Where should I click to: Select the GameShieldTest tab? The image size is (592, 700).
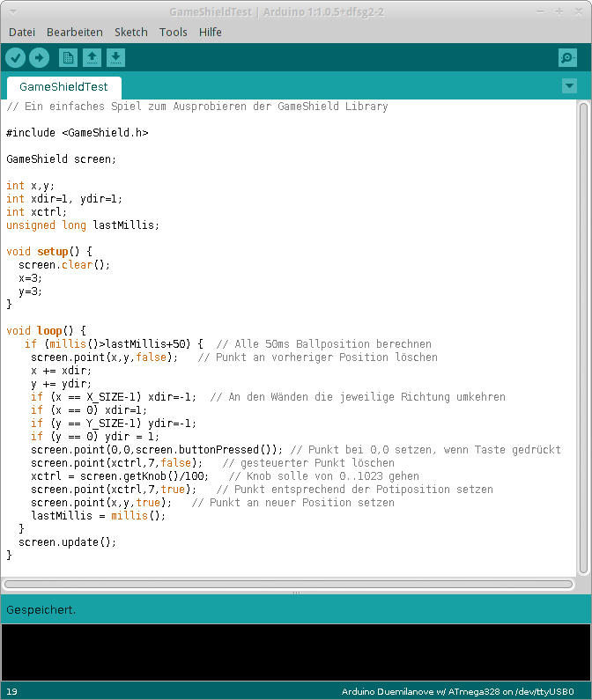(x=63, y=87)
